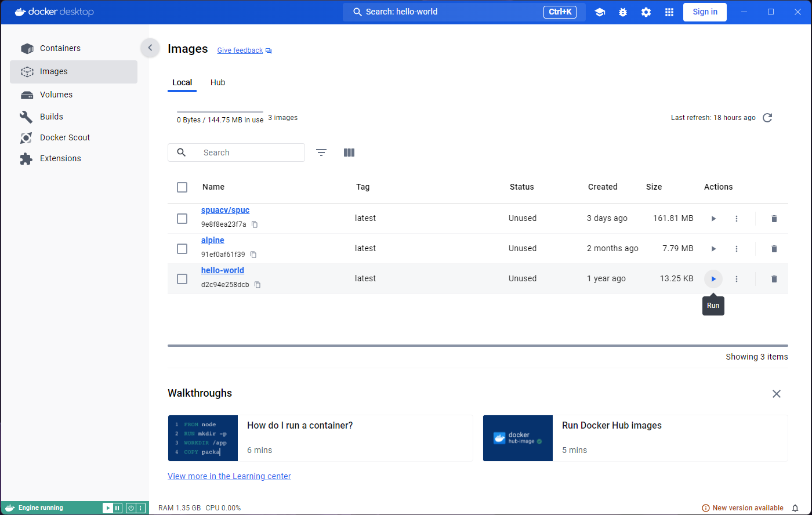This screenshot has height=515, width=812.
Task: Delete the hello-world image
Action: coord(774,279)
